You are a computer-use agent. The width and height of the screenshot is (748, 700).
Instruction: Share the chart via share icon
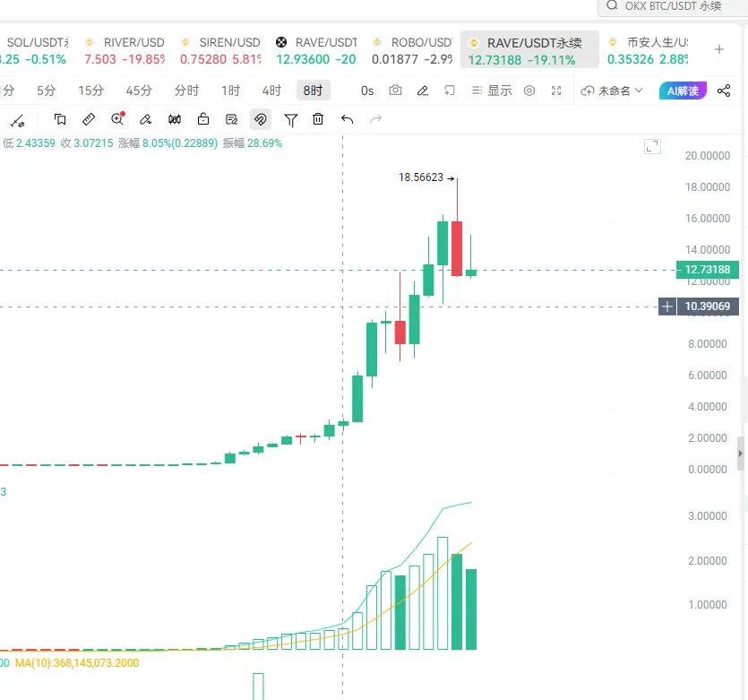point(724,91)
